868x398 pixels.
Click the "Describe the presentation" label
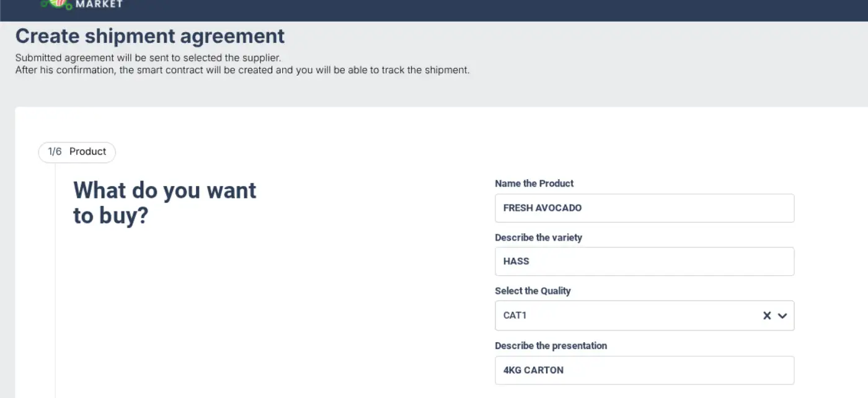551,345
